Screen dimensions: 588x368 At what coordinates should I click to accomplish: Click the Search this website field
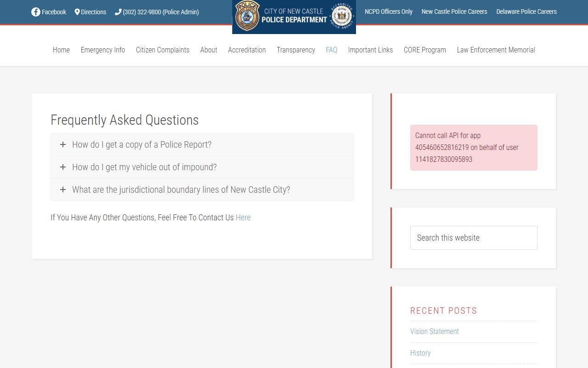474,238
